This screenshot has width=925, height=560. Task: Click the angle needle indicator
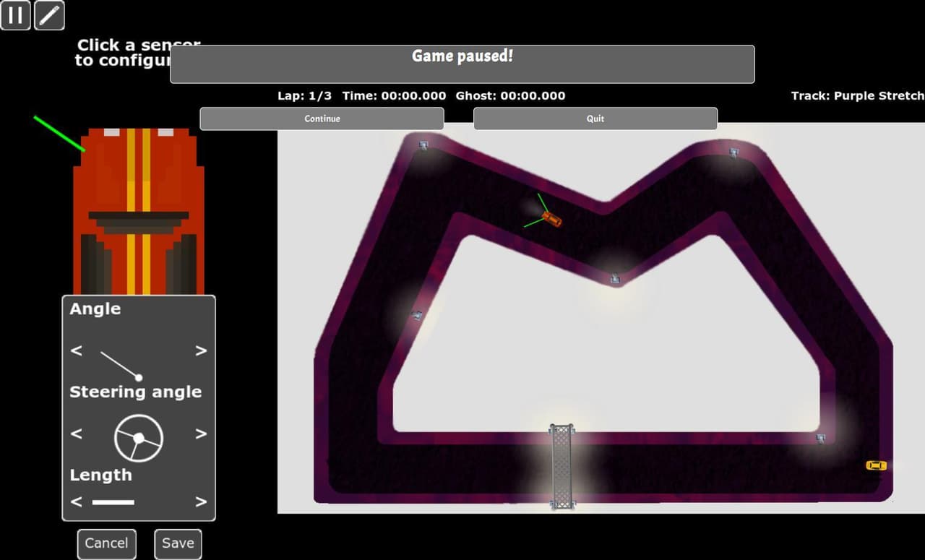pos(121,366)
